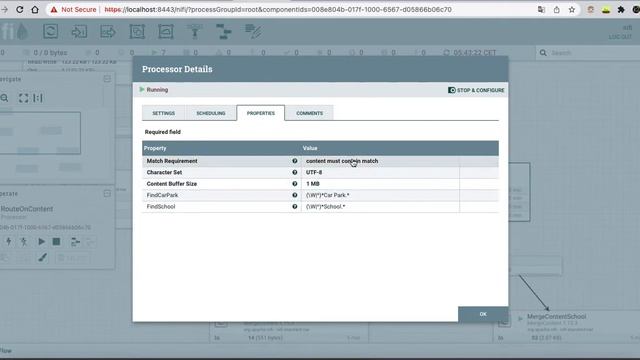Image resolution: width=640 pixels, height=360 pixels.
Task: Select the Character Set property name
Action: (164, 172)
